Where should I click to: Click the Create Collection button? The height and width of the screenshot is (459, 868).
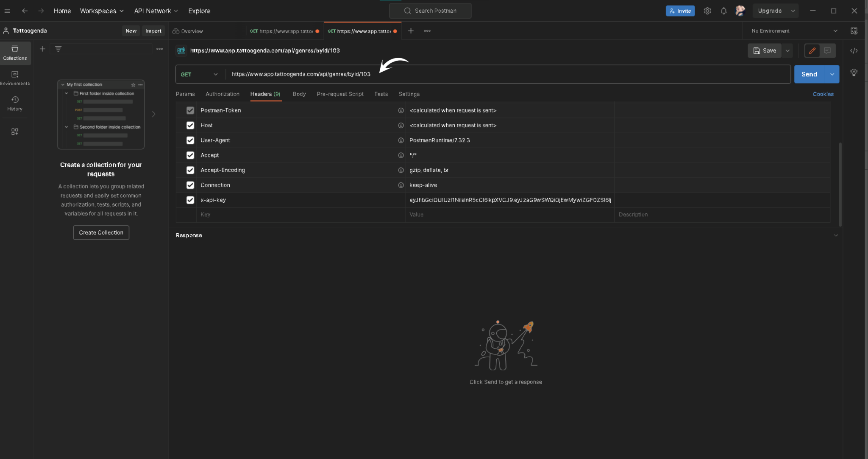click(x=101, y=232)
